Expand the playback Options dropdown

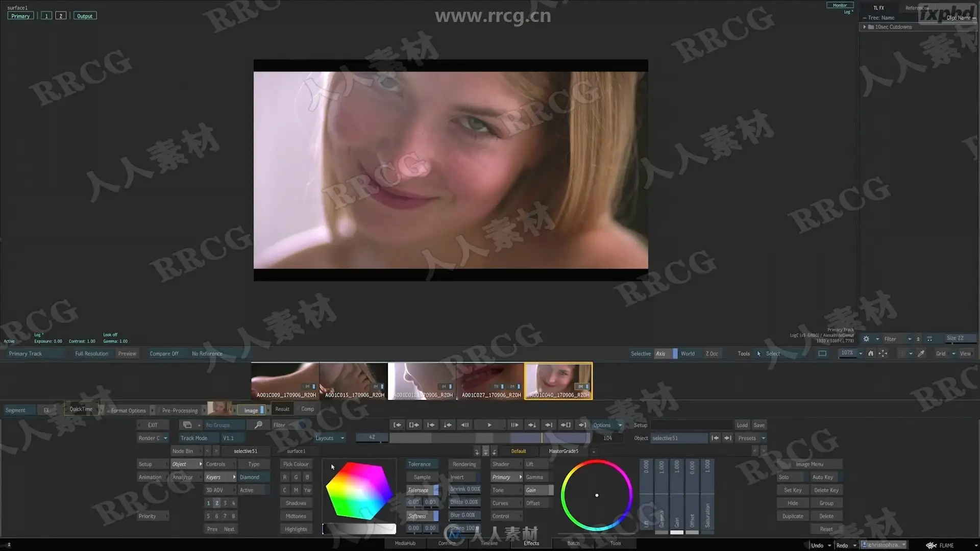point(607,425)
